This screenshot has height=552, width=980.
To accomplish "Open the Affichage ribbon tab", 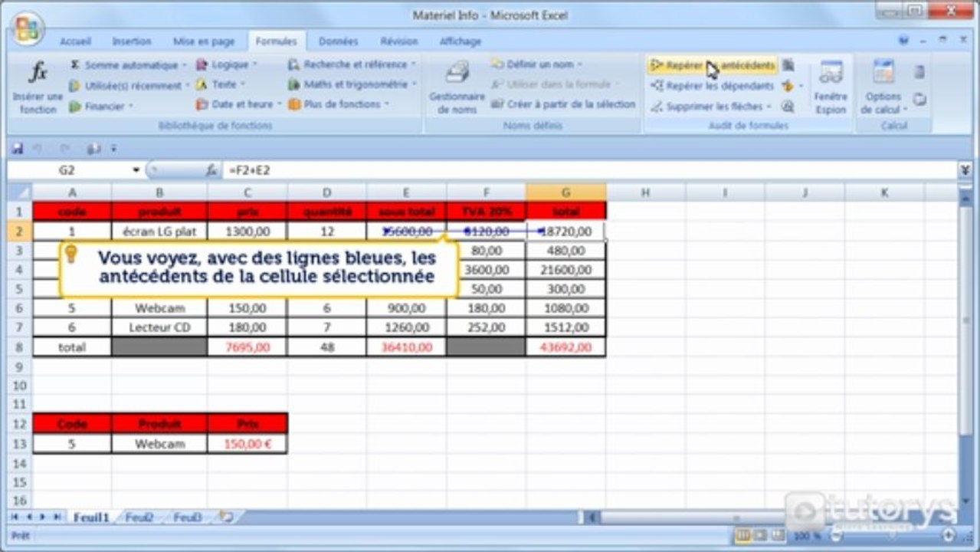I will coord(460,41).
